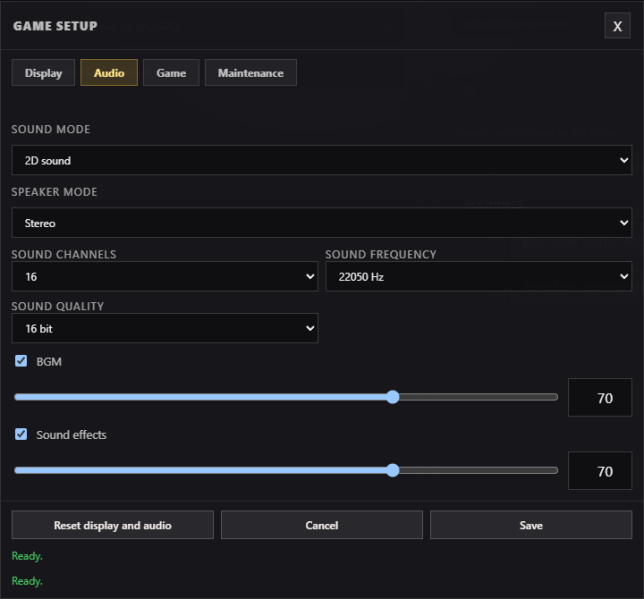Change the Sound Frequency dropdown from 22050 Hz

(478, 276)
